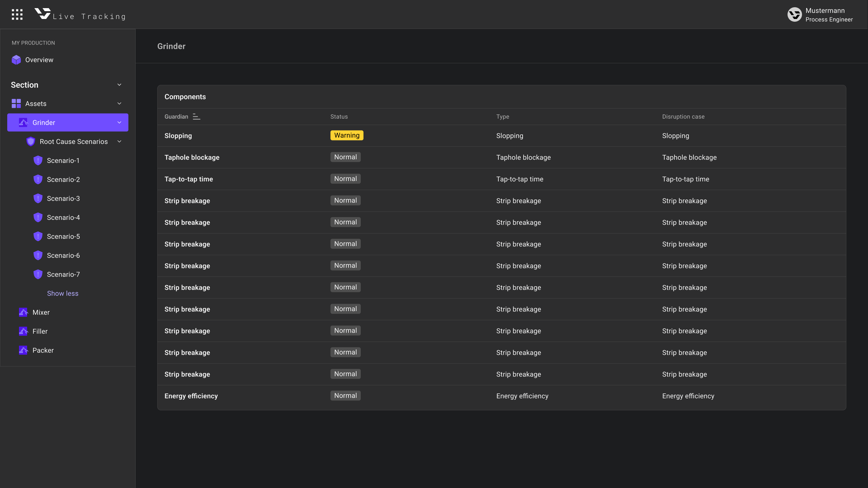Click the Scenario-2 shield icon
Viewport: 868px width, 488px height.
tap(38, 180)
